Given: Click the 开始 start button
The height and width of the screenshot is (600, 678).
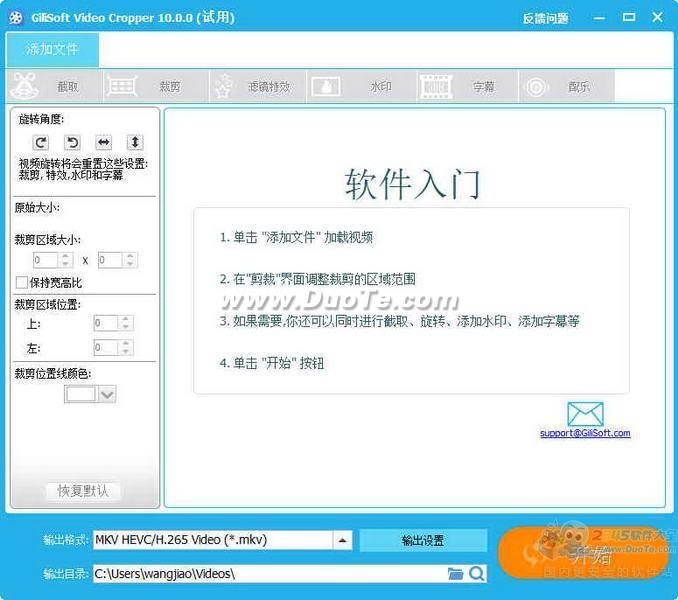Looking at the screenshot, I should coord(584,552).
